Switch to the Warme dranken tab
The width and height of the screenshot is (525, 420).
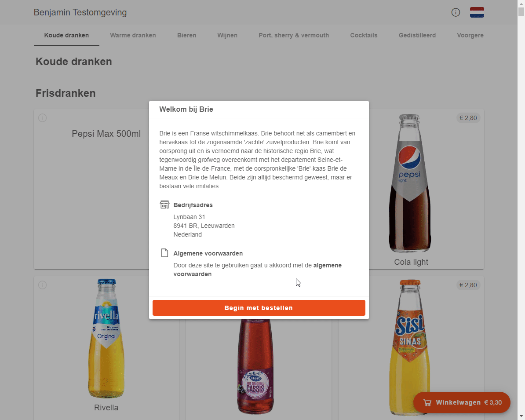pos(133,35)
